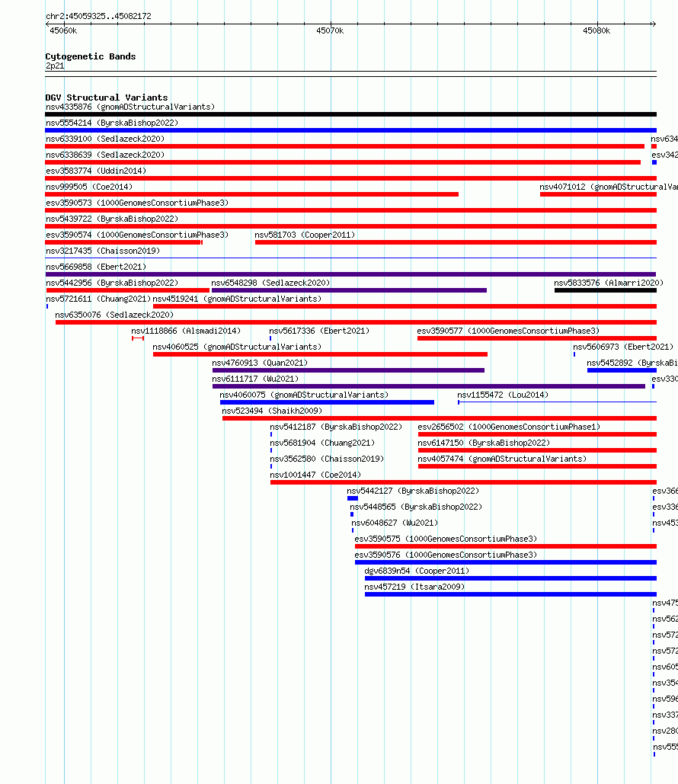
Task: Open nsv6339100 Sedlazeck2020 variant
Action: tap(105, 139)
